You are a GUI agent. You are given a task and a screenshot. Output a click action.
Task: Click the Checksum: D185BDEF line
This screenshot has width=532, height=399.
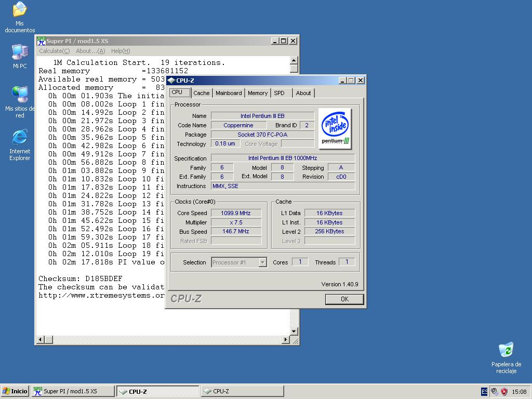tap(81, 278)
